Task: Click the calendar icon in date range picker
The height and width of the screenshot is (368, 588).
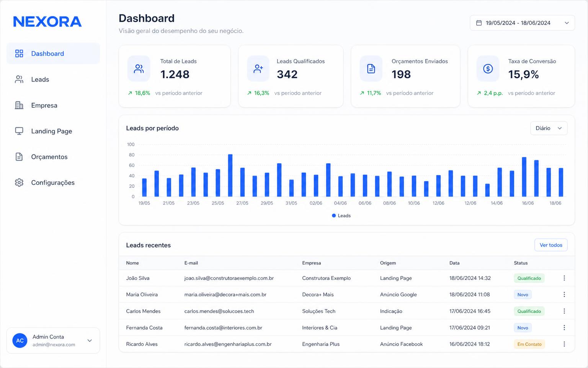Action: (x=479, y=23)
